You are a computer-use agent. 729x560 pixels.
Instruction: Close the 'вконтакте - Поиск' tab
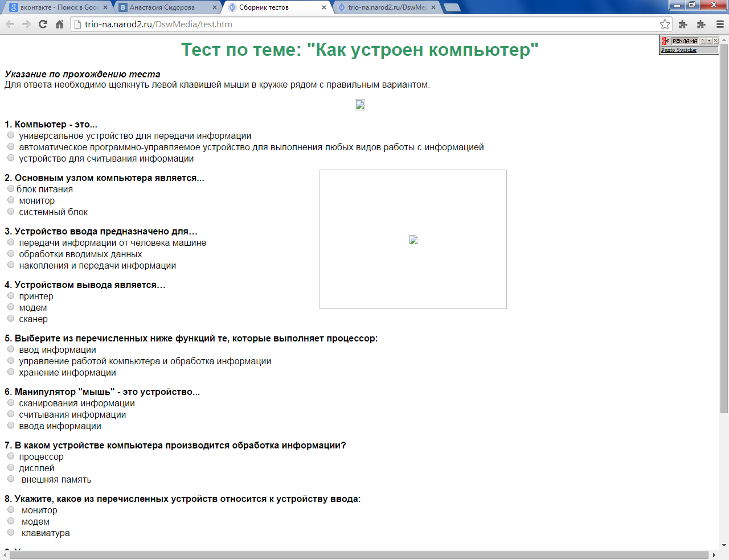pyautogui.click(x=105, y=7)
